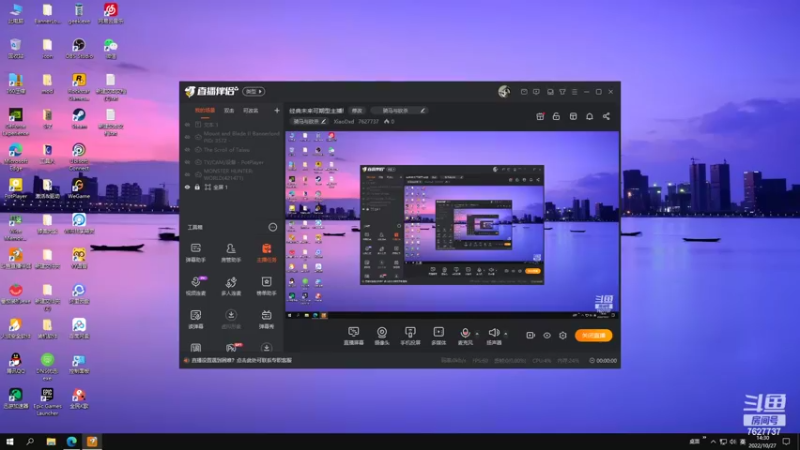Switch to the third scene tab
The image size is (800, 450).
coord(251,110)
